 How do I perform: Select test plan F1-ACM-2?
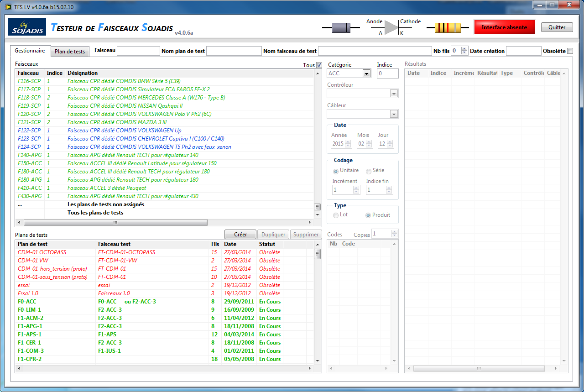tap(165, 318)
